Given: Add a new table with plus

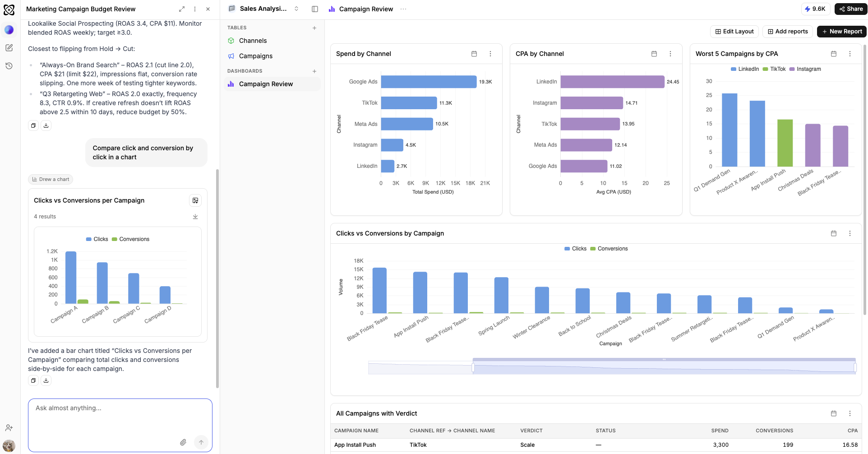Looking at the screenshot, I should coord(314,28).
